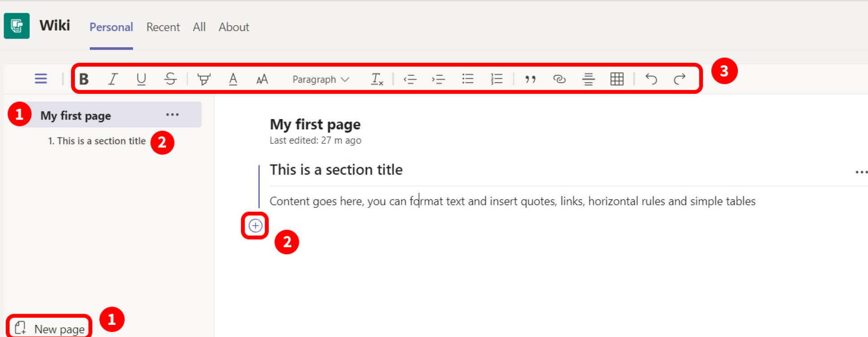Insert a horizontal rule

tap(588, 79)
